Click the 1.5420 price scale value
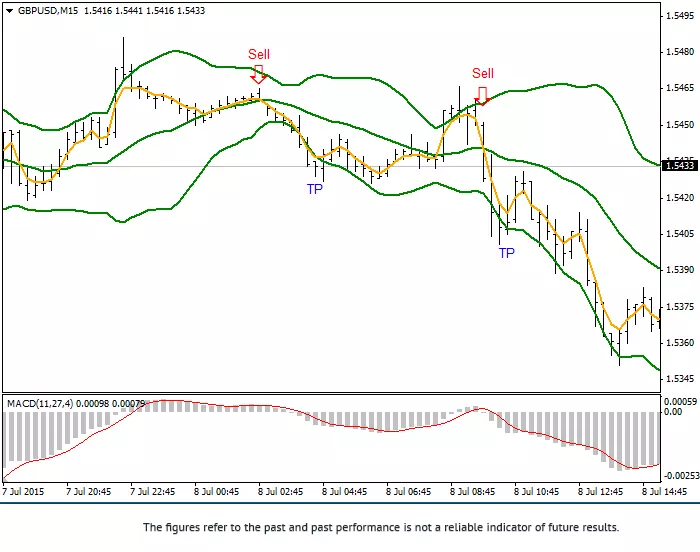 click(x=680, y=197)
